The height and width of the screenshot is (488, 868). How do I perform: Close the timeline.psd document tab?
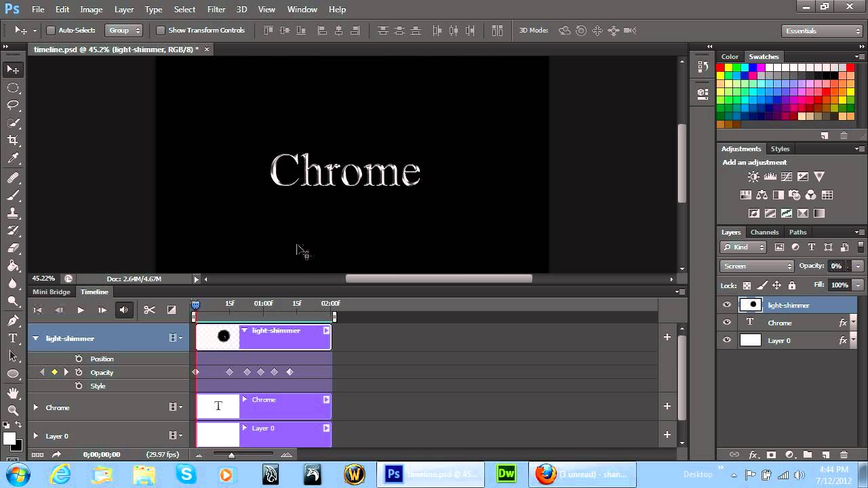[207, 49]
